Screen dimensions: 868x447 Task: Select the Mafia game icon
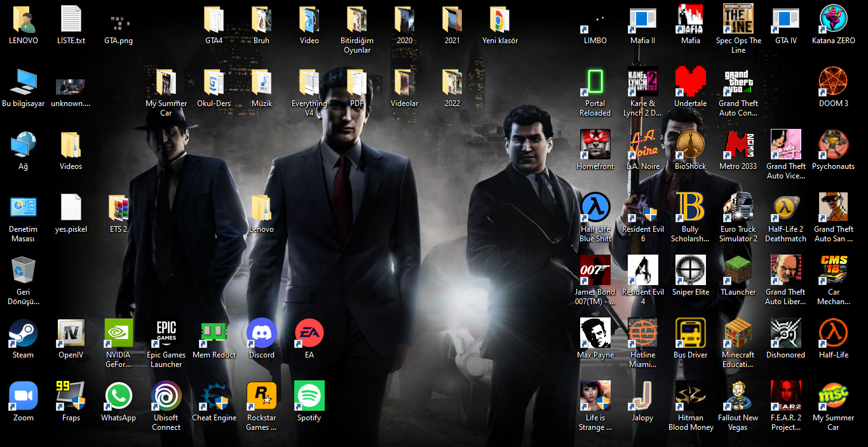coord(691,19)
